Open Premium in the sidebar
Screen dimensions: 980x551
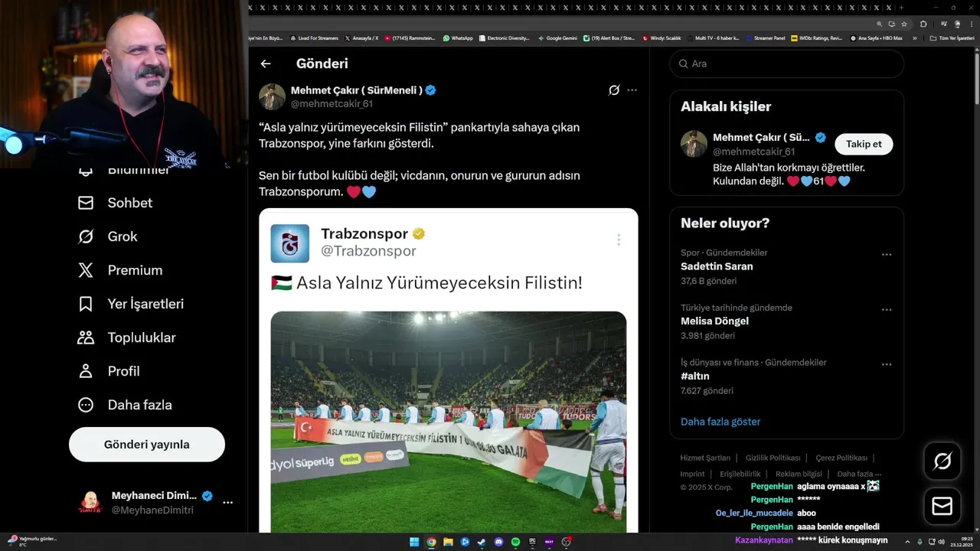[121, 270]
